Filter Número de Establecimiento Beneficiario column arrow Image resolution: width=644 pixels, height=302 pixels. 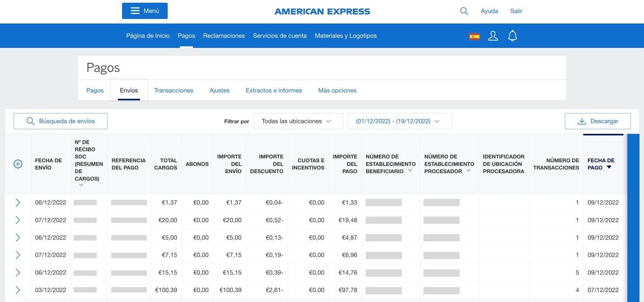coord(410,171)
